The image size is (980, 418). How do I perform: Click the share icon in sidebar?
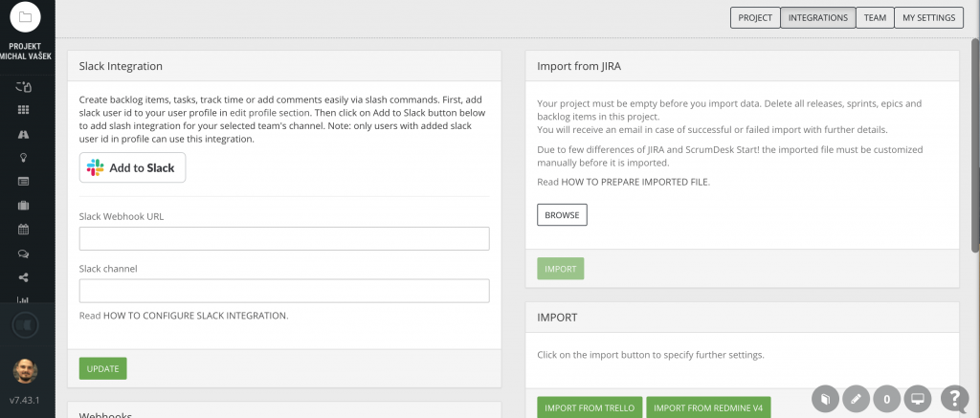coord(24,277)
